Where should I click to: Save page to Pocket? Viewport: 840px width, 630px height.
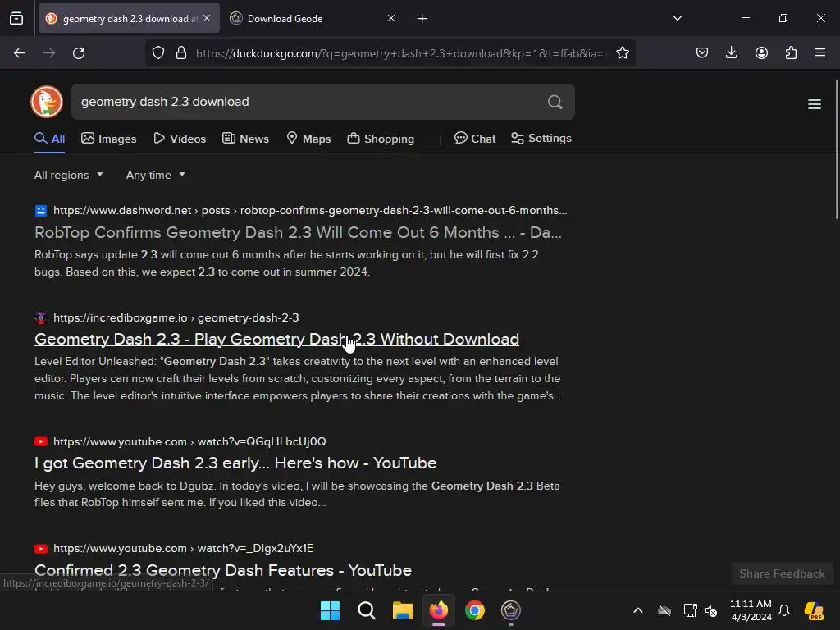(702, 53)
